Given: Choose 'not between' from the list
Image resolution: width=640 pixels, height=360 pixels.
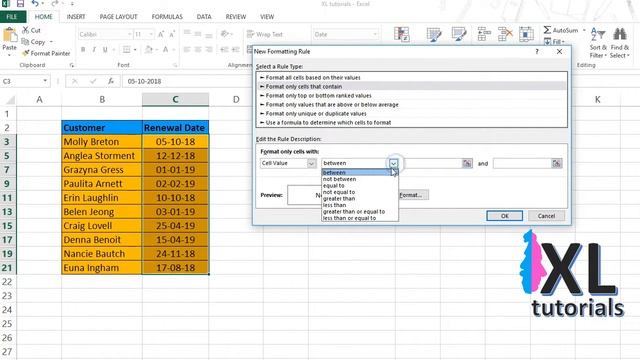Looking at the screenshot, I should coord(360,179).
